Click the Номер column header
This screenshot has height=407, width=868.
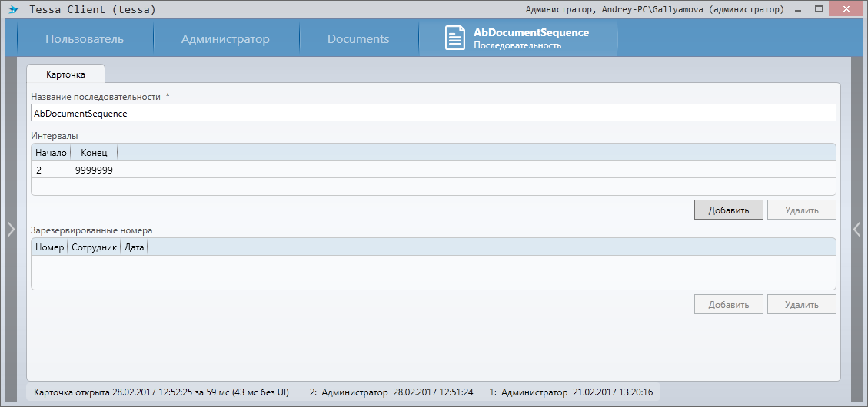point(49,247)
